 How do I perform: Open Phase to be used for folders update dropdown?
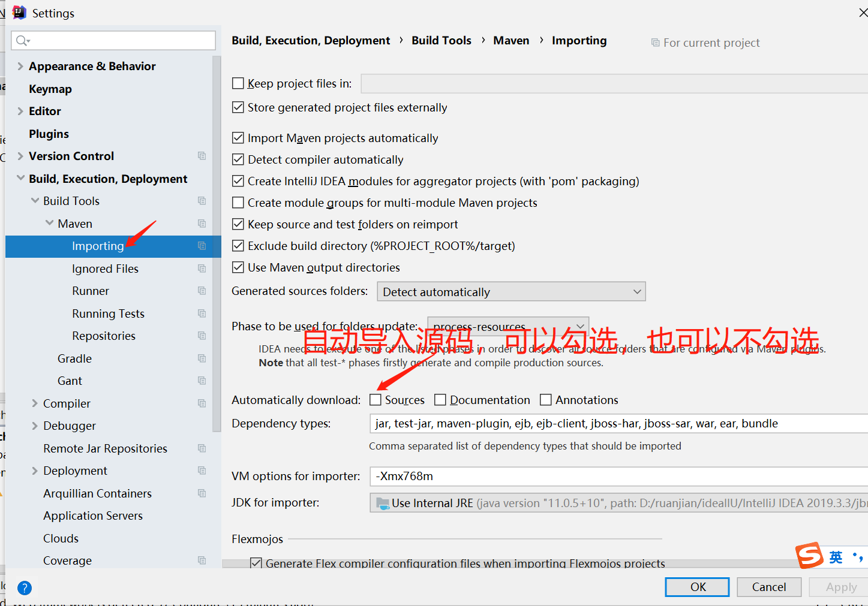(x=508, y=327)
